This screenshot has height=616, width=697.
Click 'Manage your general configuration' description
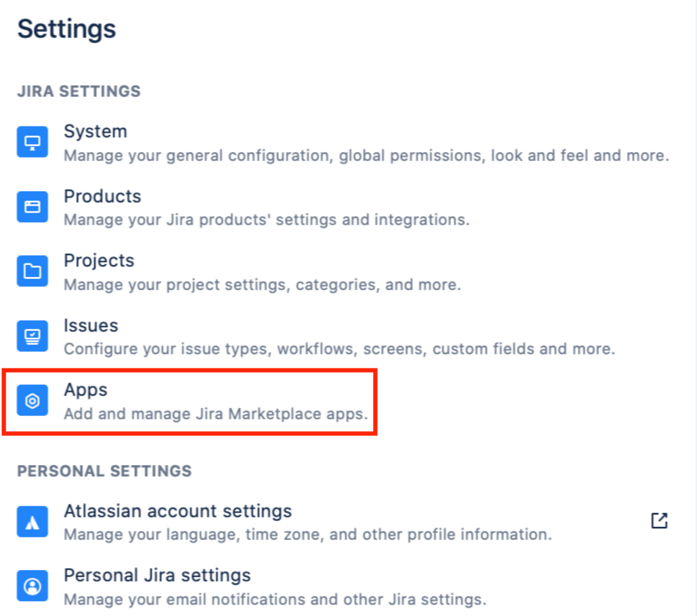coord(366,156)
